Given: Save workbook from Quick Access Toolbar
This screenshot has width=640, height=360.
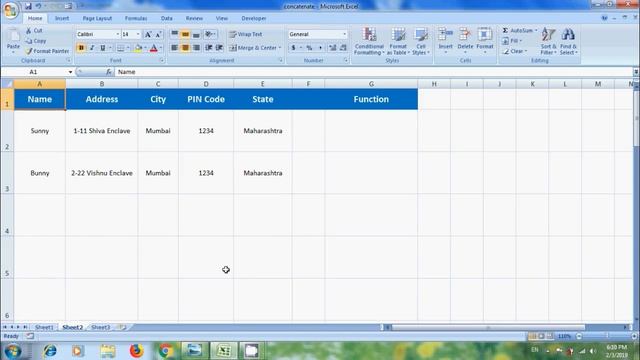Looking at the screenshot, I should pos(28,6).
